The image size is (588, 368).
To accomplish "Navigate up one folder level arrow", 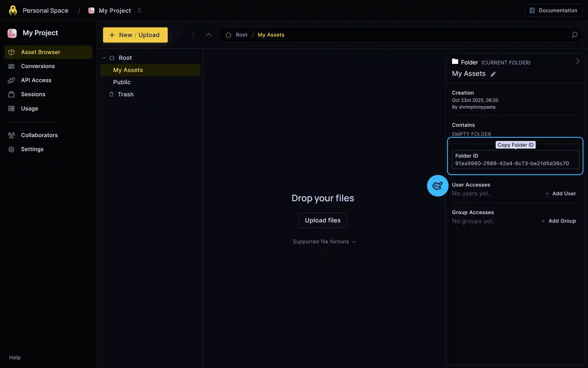I will point(208,35).
